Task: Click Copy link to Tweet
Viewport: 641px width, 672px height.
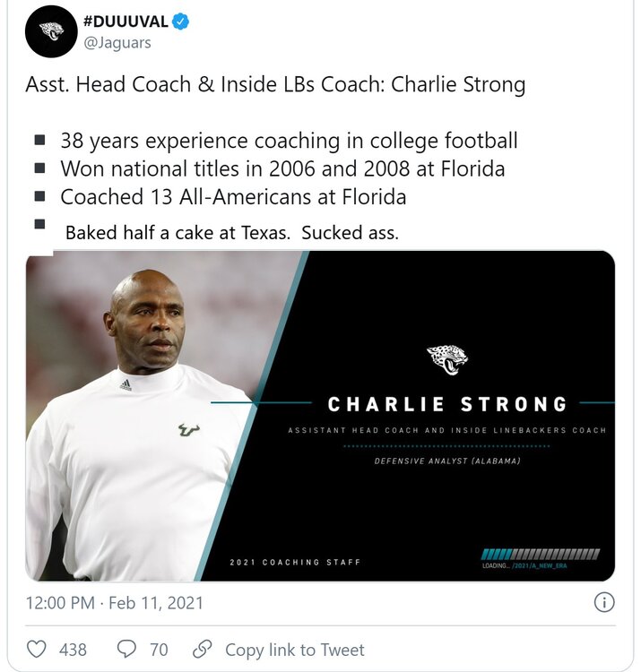Action: pyautogui.click(x=295, y=650)
